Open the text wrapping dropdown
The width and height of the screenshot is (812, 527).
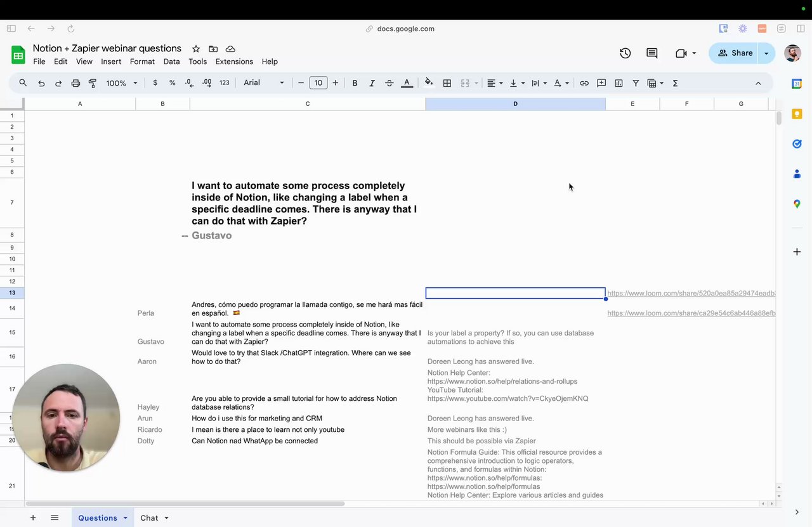539,83
